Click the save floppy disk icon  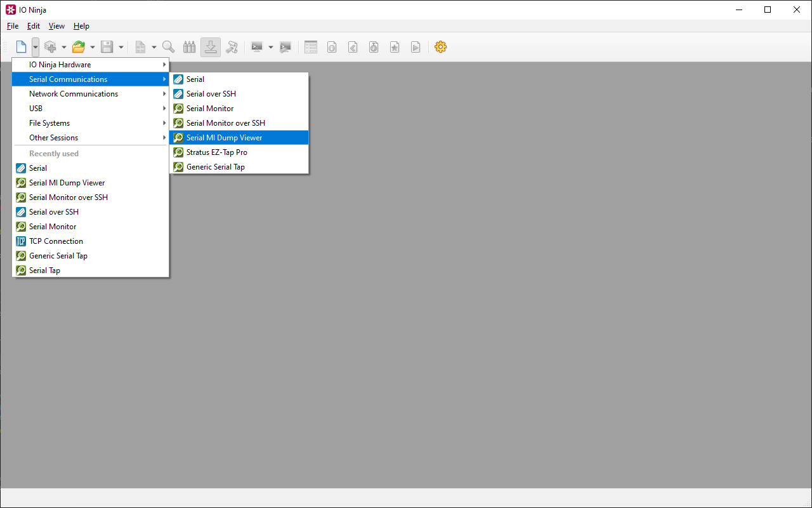coord(107,47)
